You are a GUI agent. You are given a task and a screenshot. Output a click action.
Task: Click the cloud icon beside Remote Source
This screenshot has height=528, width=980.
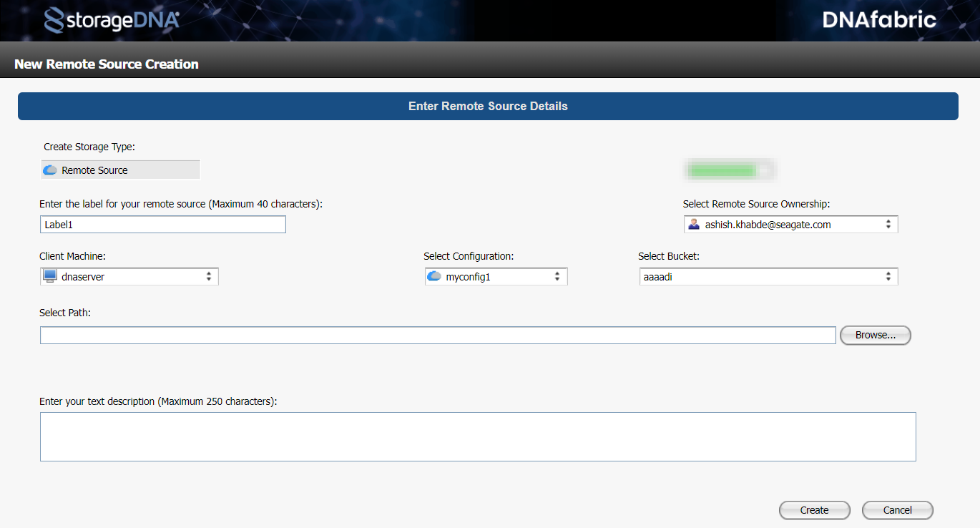coord(50,170)
